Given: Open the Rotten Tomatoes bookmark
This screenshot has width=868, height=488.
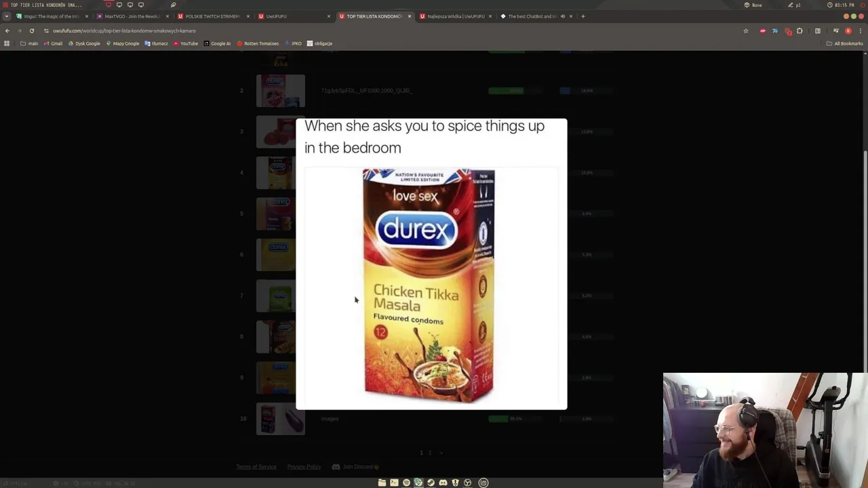Looking at the screenshot, I should coord(258,43).
